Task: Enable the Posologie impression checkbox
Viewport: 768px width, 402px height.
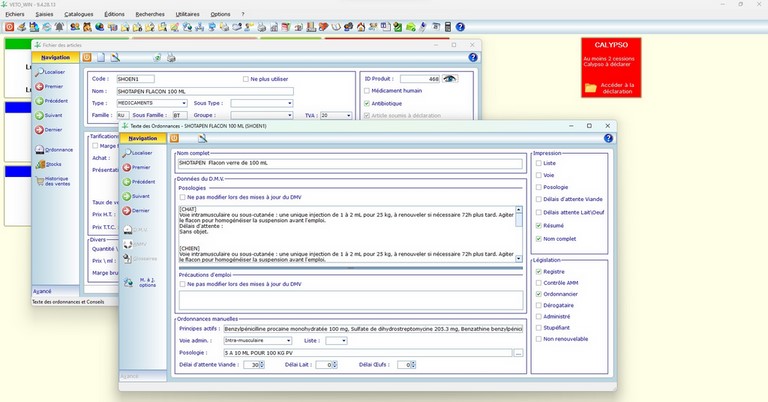Action: pyautogui.click(x=538, y=187)
